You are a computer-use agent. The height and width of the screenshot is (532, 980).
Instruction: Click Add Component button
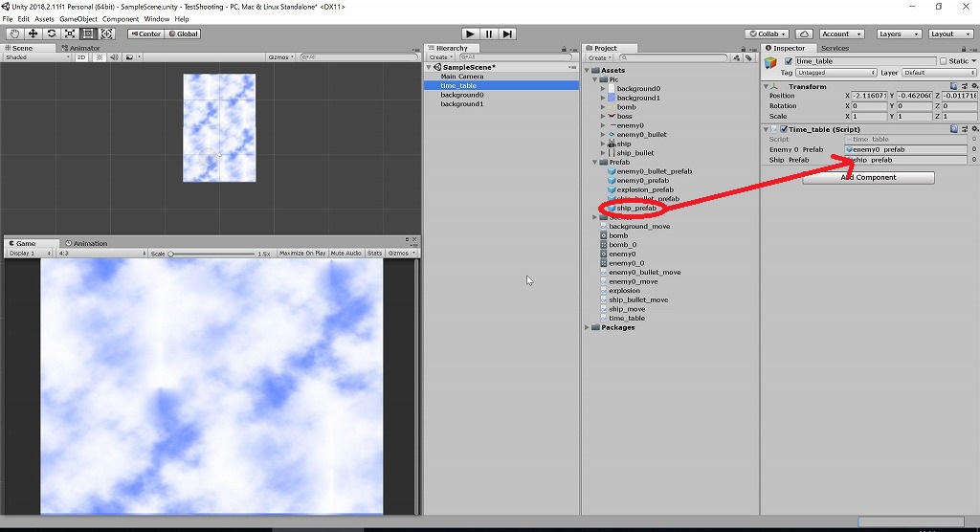click(868, 178)
